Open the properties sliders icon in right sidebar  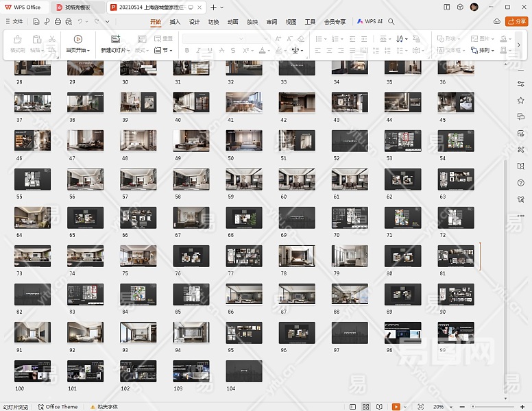521,83
